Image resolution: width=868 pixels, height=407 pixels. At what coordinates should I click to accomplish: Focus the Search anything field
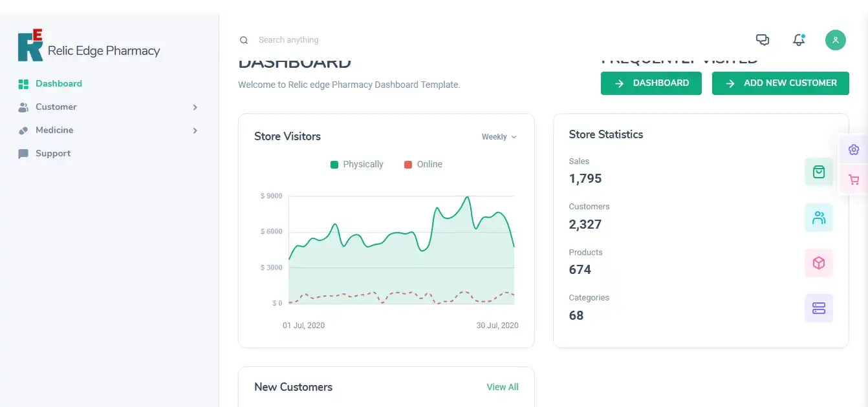tap(362, 40)
